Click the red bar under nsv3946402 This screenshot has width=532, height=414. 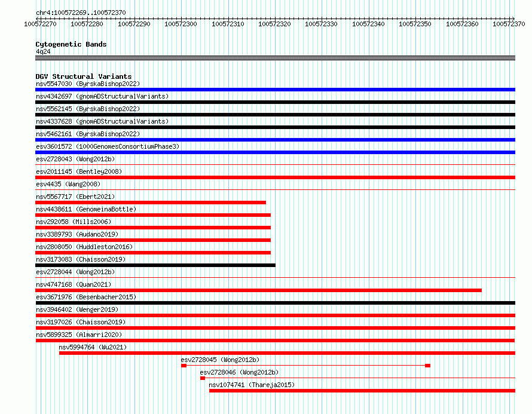[x=275, y=315]
